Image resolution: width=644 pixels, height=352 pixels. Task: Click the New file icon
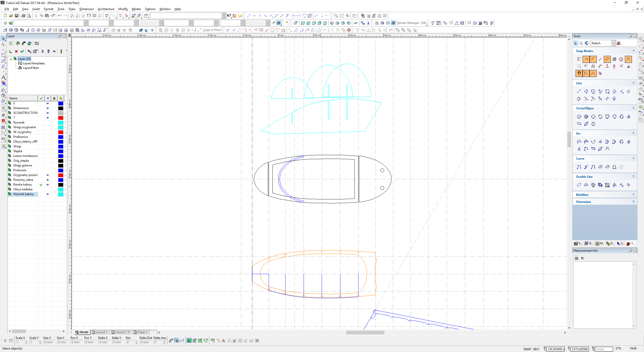[x=5, y=16]
